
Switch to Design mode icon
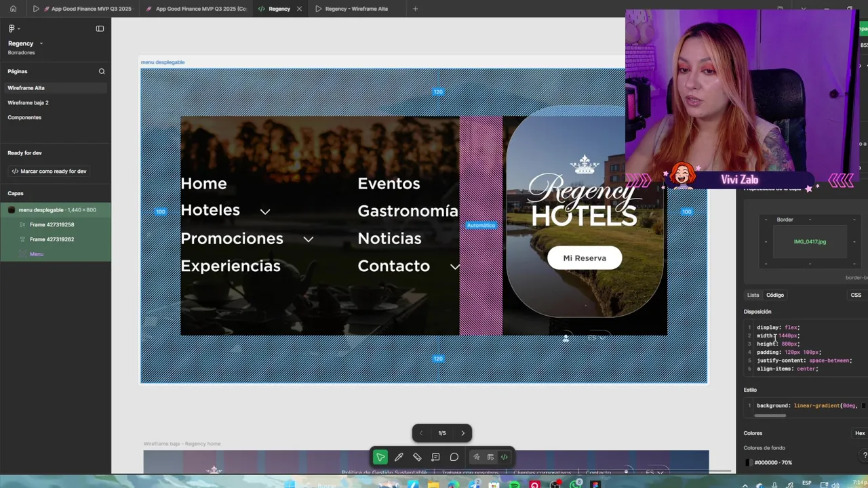coord(490,457)
